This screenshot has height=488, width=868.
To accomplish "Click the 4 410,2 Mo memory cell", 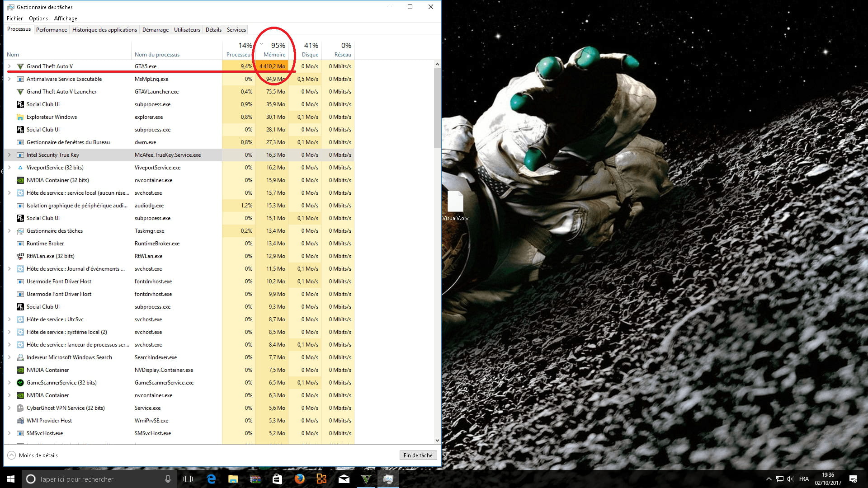I will point(272,66).
